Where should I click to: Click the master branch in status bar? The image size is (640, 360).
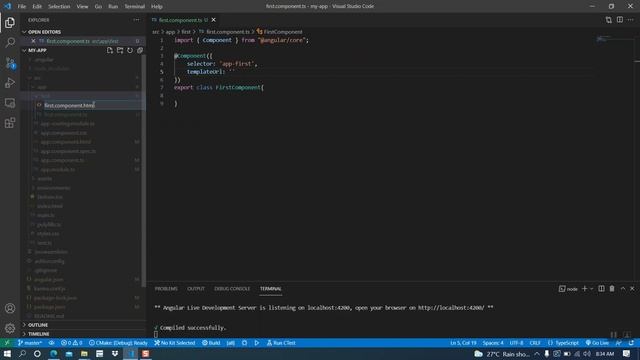click(x=30, y=343)
